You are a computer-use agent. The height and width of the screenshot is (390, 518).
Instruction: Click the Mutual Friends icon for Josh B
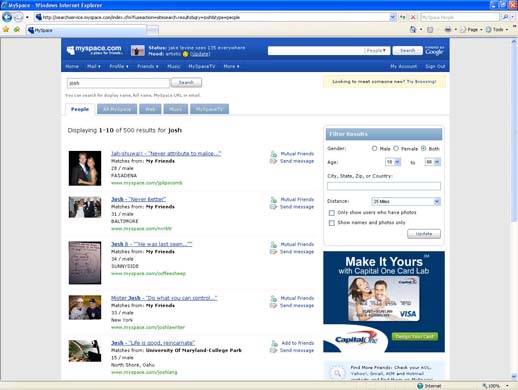274,244
